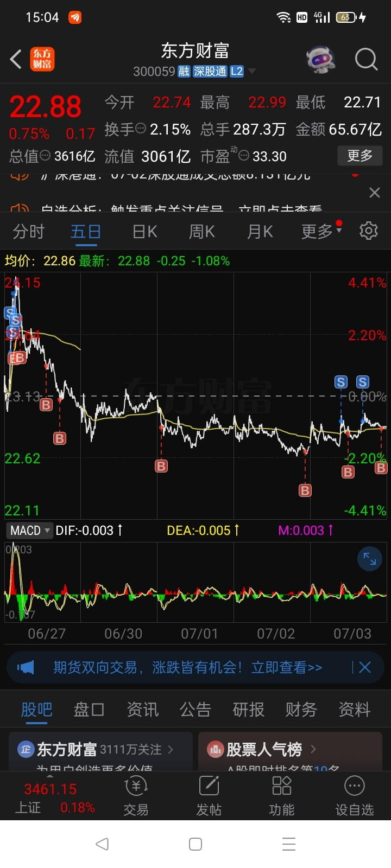Open 功能 grid menu
The height and width of the screenshot is (868, 391).
pos(282,796)
